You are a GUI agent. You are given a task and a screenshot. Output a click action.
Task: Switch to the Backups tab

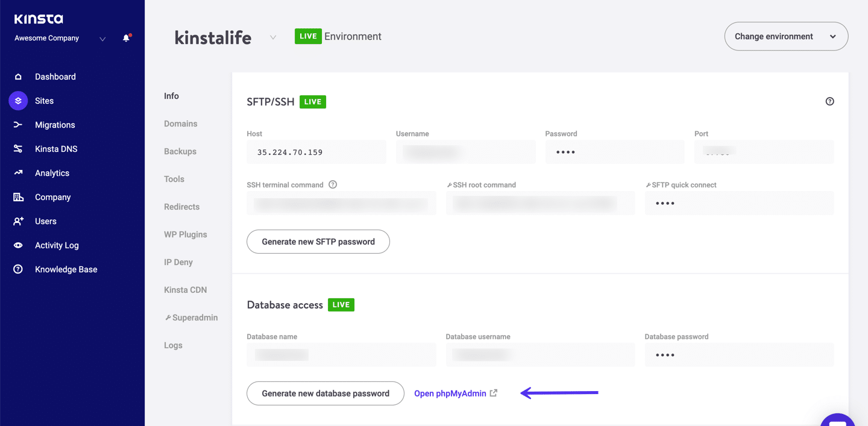(180, 151)
